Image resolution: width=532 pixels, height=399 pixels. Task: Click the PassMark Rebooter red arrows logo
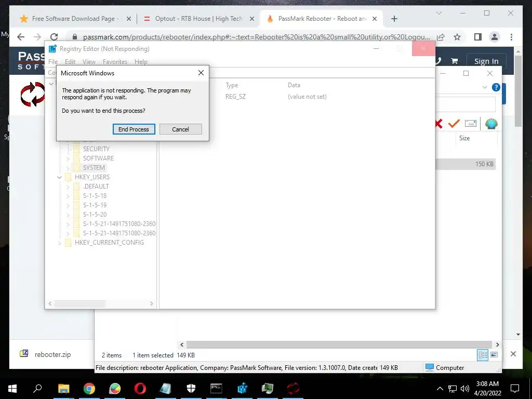(33, 94)
